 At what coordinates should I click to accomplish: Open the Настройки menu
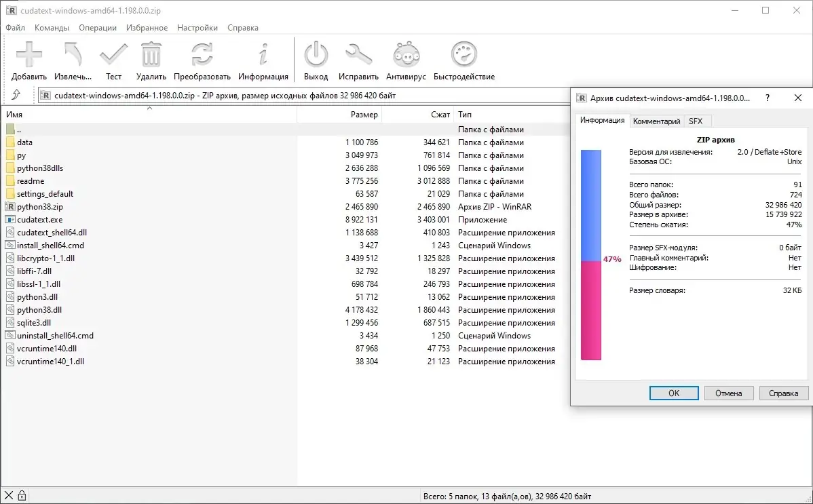(197, 28)
